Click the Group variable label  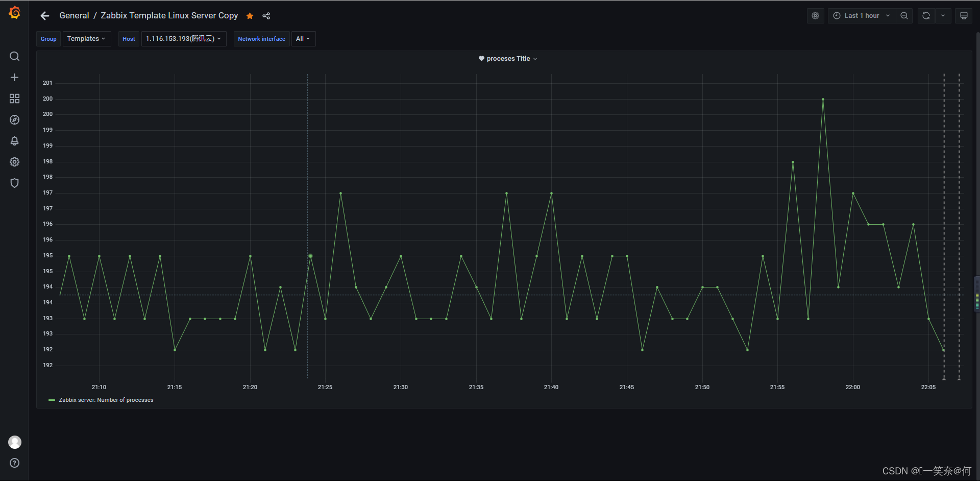pyautogui.click(x=48, y=39)
